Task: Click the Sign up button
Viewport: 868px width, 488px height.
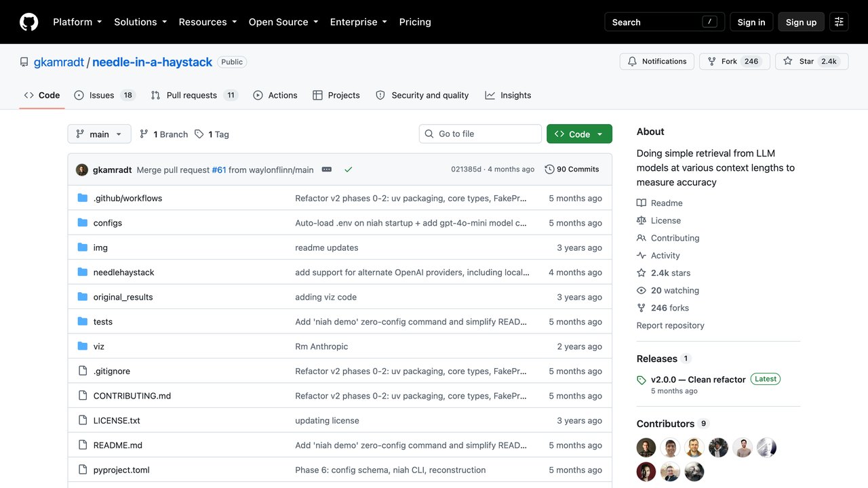Action: coord(801,22)
